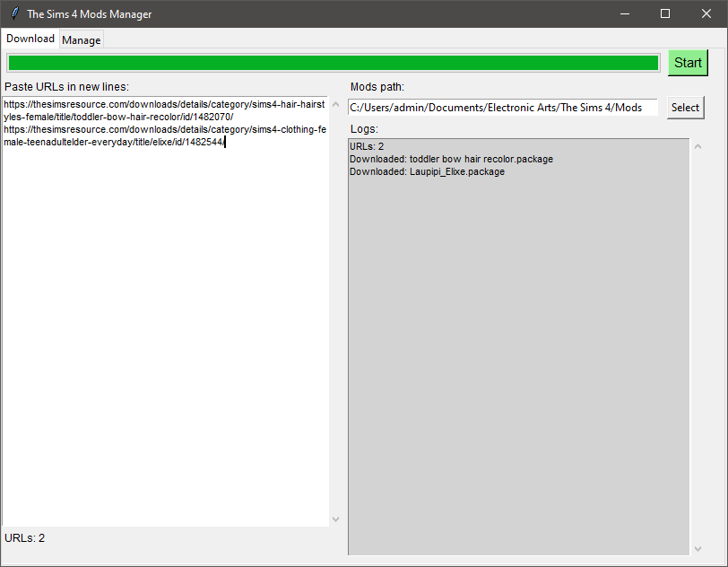Viewport: 728px width, 567px height.
Task: Click inside the URLs text area
Action: tap(165, 311)
